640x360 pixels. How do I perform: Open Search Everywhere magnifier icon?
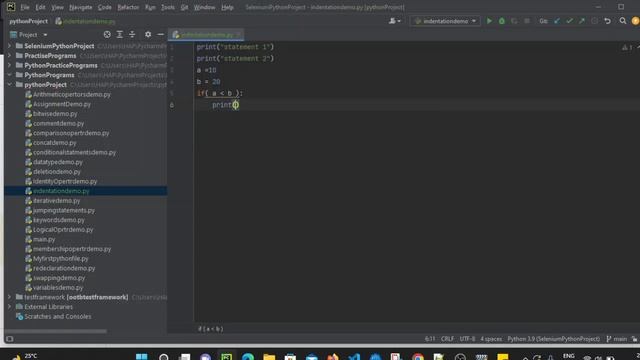coord(622,21)
